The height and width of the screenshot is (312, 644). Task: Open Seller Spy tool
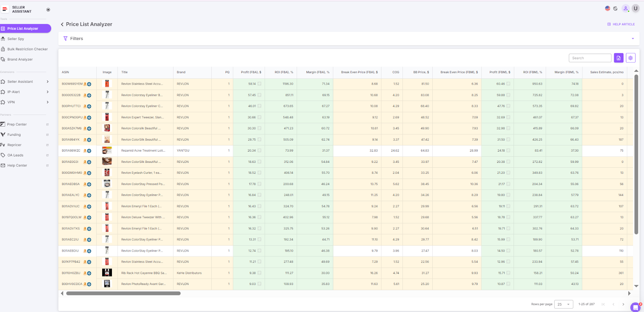[16, 39]
